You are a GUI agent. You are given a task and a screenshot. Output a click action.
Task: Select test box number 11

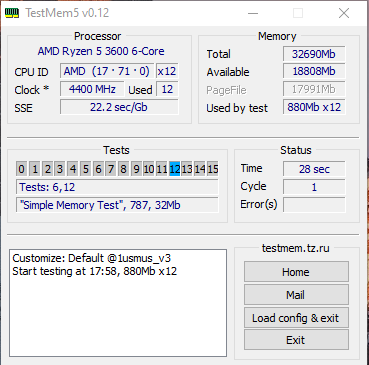click(162, 169)
